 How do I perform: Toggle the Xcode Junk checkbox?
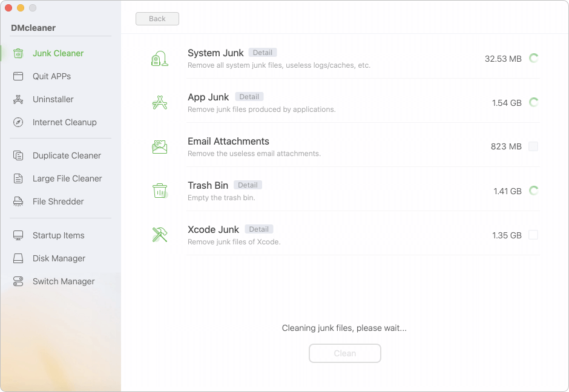tap(533, 235)
